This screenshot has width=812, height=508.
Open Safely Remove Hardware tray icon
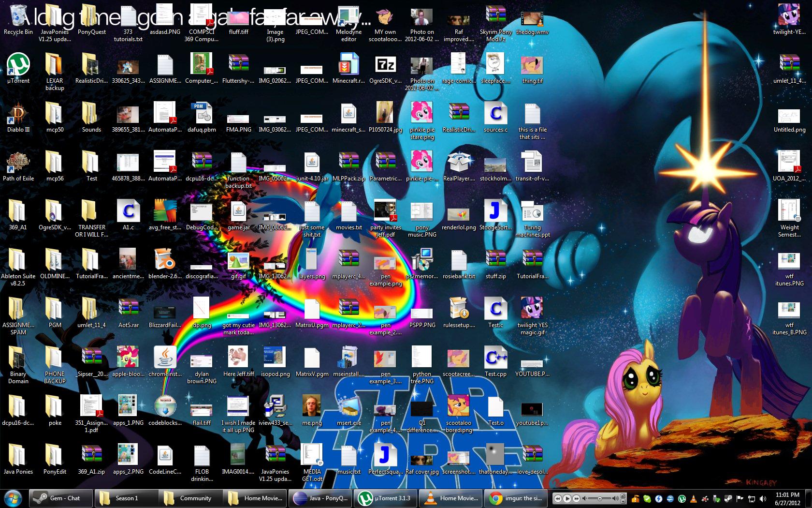tap(717, 499)
